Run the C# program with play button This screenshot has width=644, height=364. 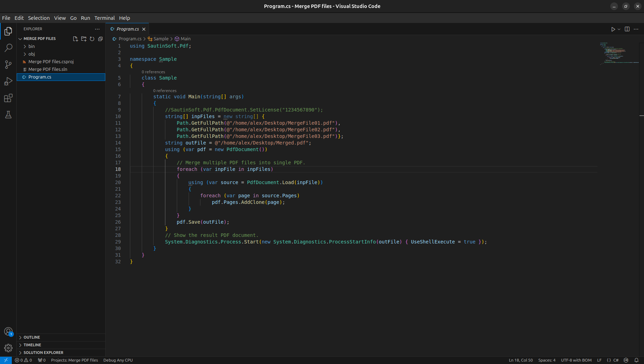click(613, 29)
